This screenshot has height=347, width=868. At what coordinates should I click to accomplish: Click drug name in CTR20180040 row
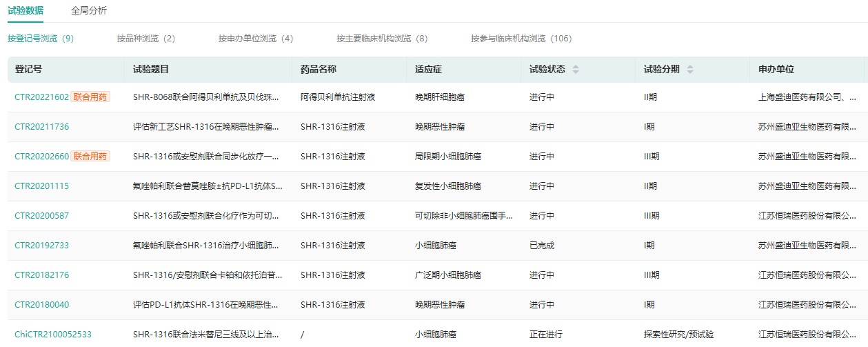pyautogui.click(x=333, y=305)
